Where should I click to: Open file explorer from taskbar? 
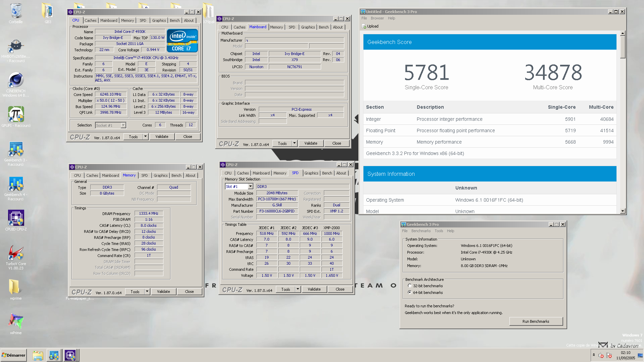(38, 355)
